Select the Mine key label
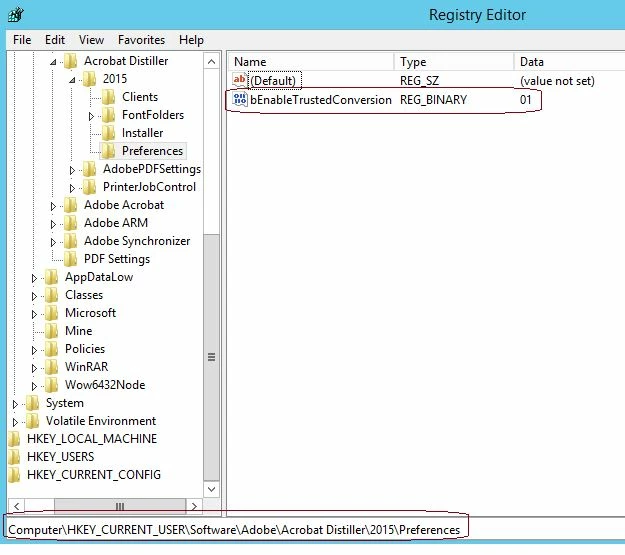The width and height of the screenshot is (625, 555). [x=79, y=331]
